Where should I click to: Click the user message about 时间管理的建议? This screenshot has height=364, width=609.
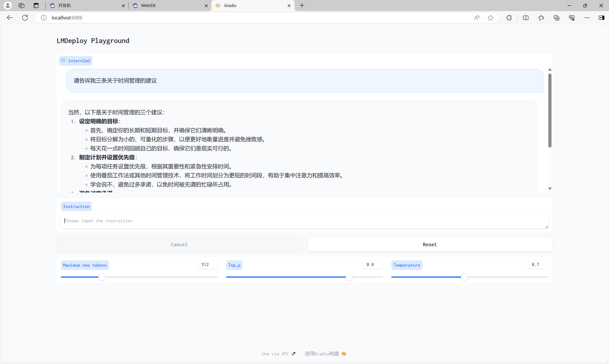(305, 81)
